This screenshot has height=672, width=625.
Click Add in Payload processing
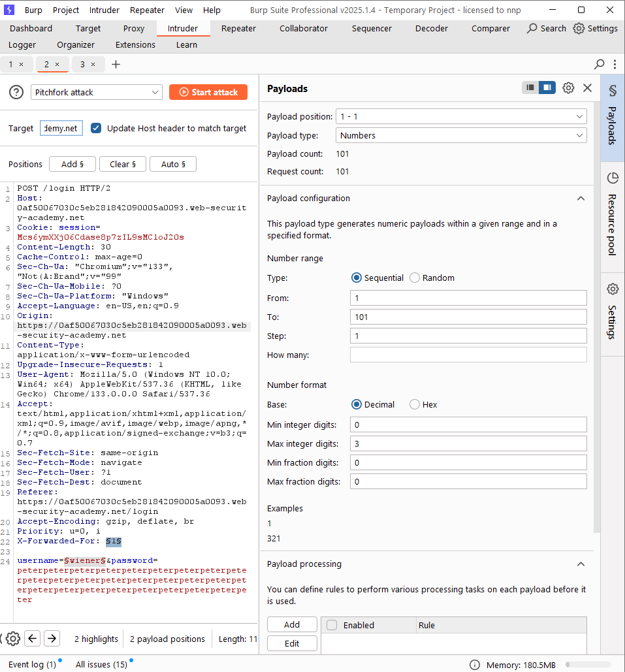(x=292, y=624)
